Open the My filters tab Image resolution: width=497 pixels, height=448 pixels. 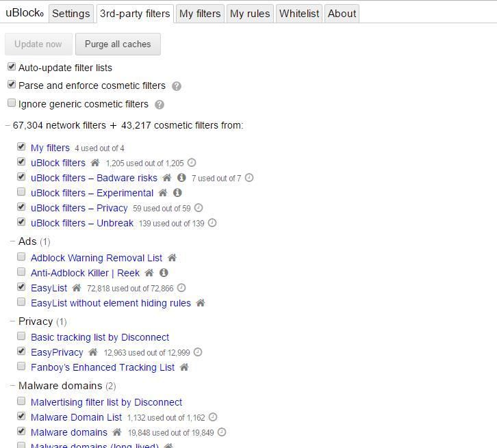tap(200, 14)
